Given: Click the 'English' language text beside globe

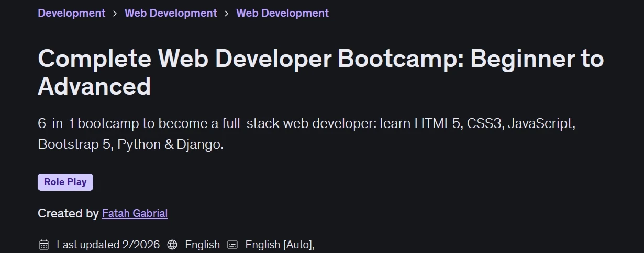Looking at the screenshot, I should point(203,245).
